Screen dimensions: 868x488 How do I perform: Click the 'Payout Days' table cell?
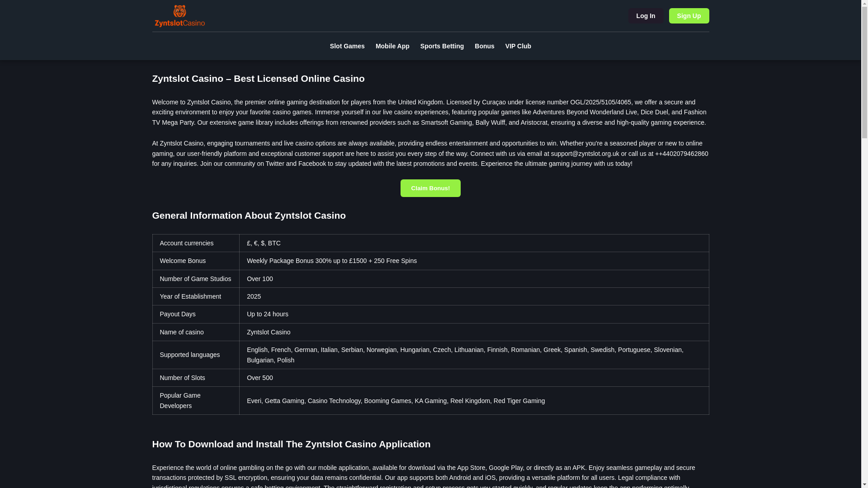point(196,314)
